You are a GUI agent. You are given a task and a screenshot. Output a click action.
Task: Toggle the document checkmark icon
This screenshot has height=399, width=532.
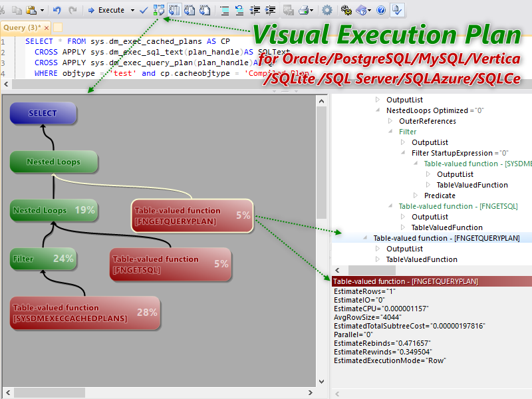pyautogui.click(x=396, y=10)
